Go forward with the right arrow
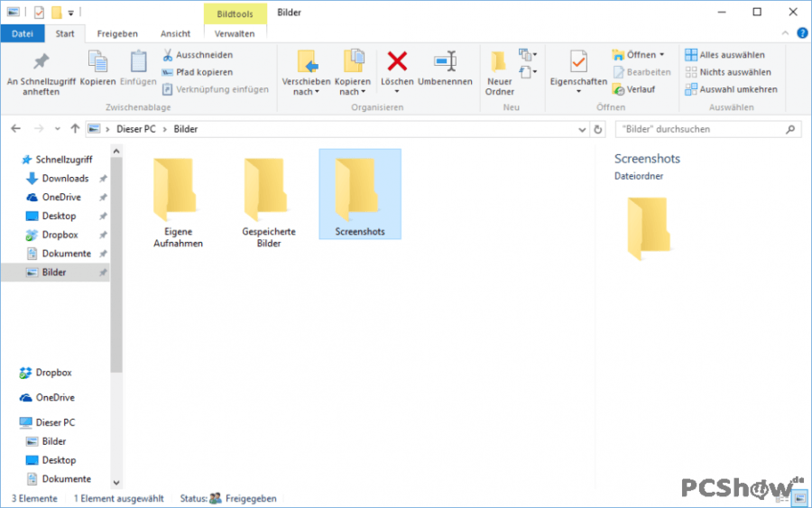The width and height of the screenshot is (812, 508). pyautogui.click(x=38, y=128)
